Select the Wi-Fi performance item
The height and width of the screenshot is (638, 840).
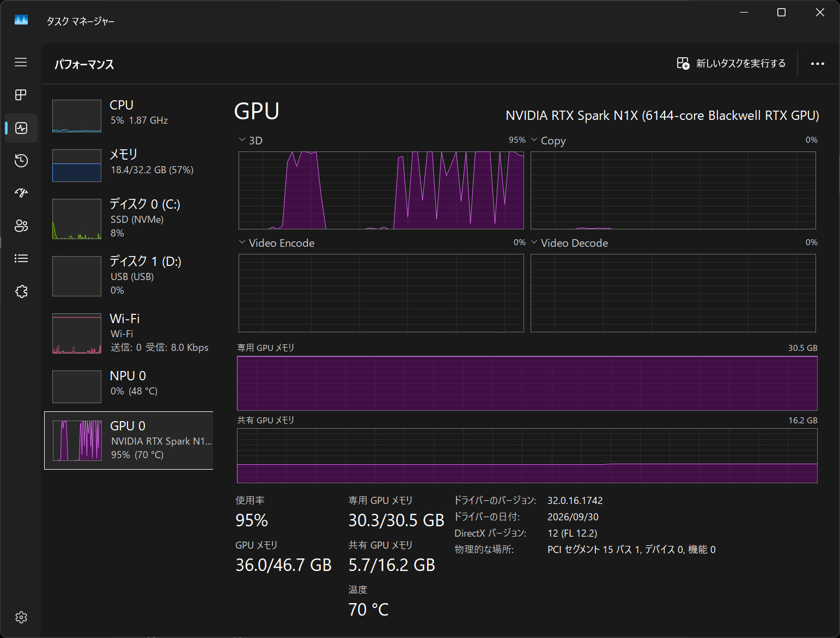click(x=129, y=333)
